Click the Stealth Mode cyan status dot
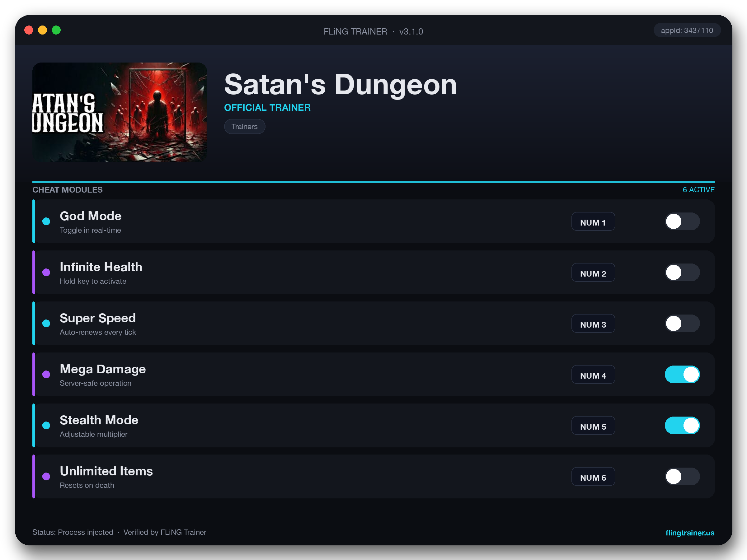The width and height of the screenshot is (747, 560). 46,425
